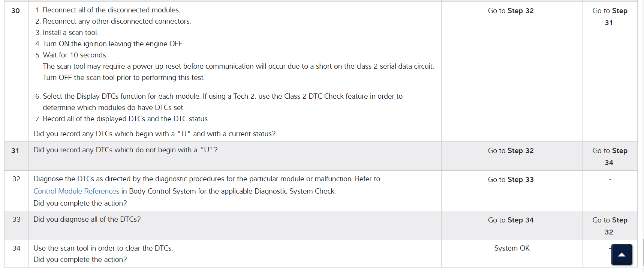The image size is (644, 272).
Task: Click the step number 30 cell
Action: [x=16, y=11]
